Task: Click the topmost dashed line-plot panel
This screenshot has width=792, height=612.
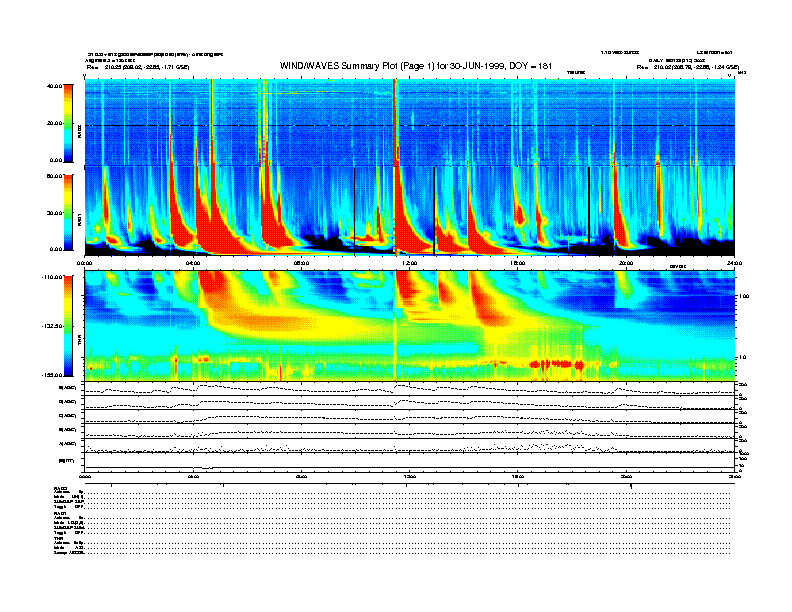Action: 410,389
